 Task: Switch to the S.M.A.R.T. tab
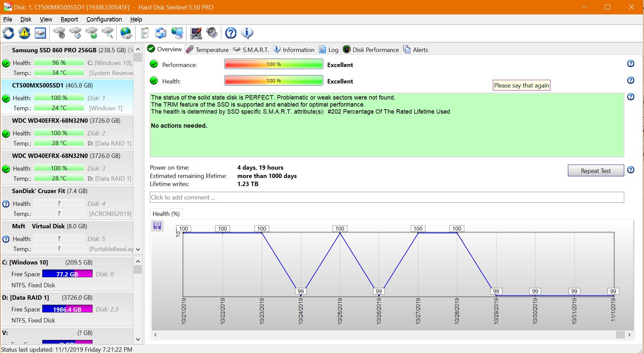click(x=251, y=50)
